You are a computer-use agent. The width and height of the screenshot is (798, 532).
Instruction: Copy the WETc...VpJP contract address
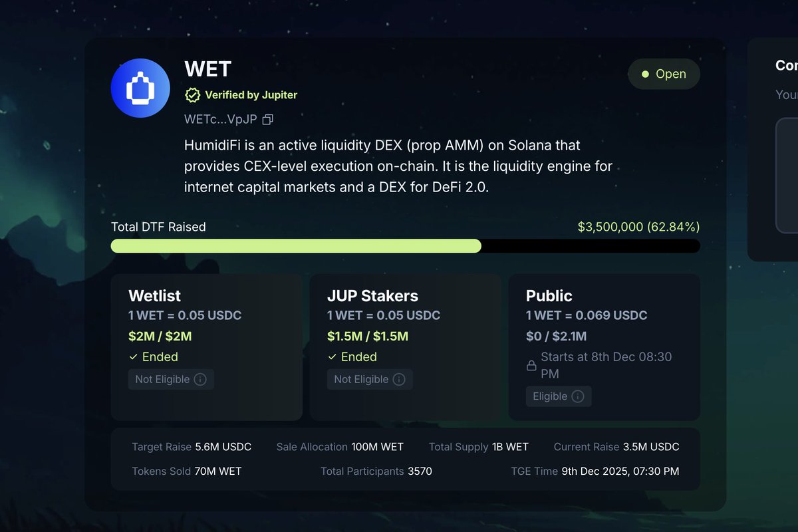pos(267,120)
